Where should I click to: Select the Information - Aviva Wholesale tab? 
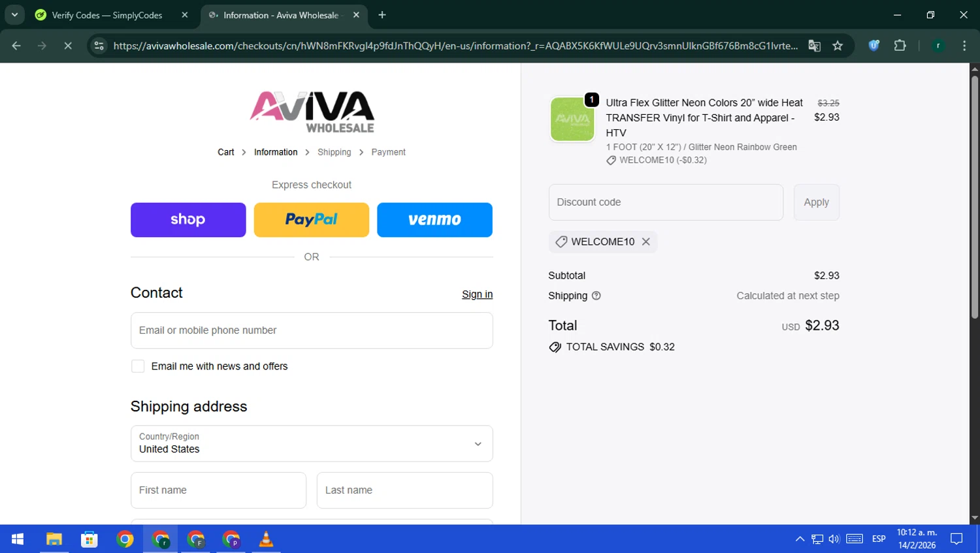[281, 15]
